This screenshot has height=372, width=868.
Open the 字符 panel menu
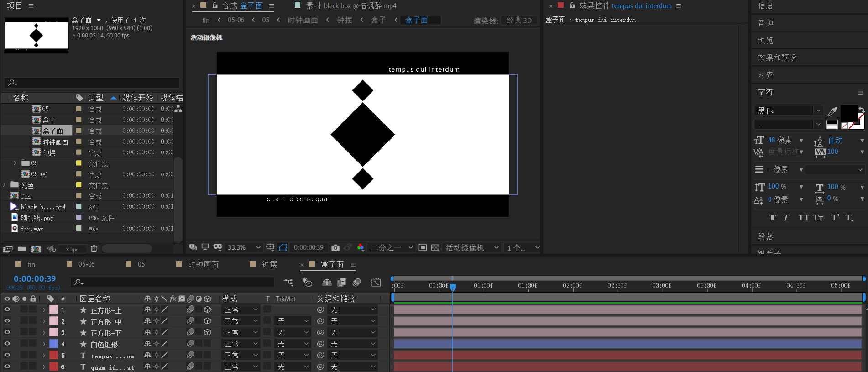860,93
